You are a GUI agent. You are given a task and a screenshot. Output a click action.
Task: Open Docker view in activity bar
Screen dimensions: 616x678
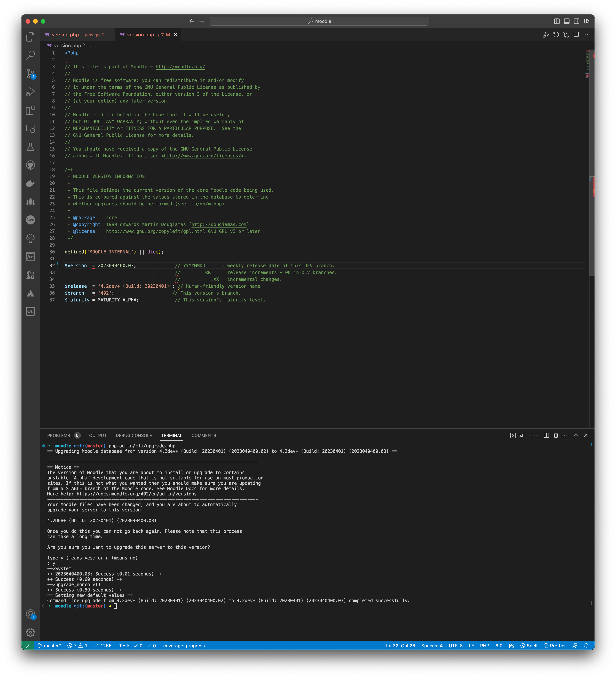30,183
